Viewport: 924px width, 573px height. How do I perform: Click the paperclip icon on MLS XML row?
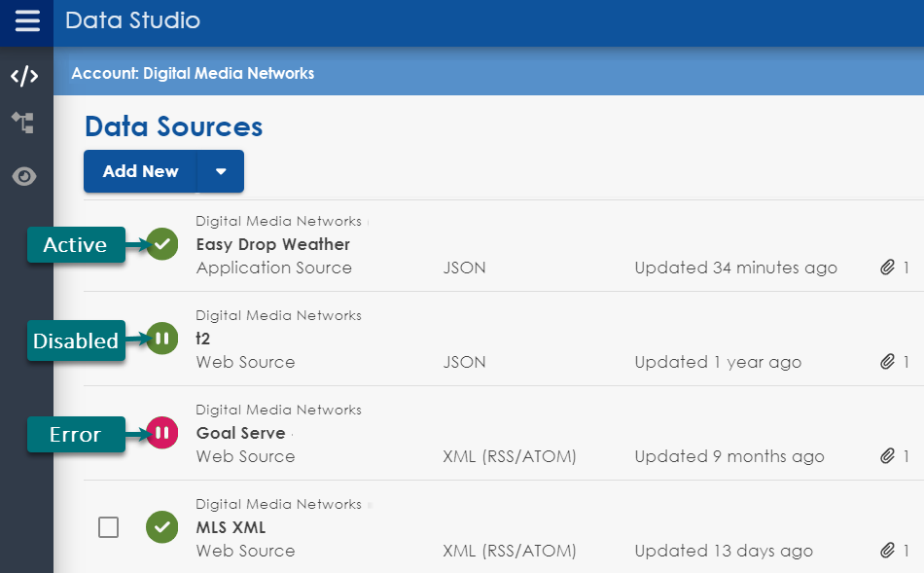(x=887, y=551)
